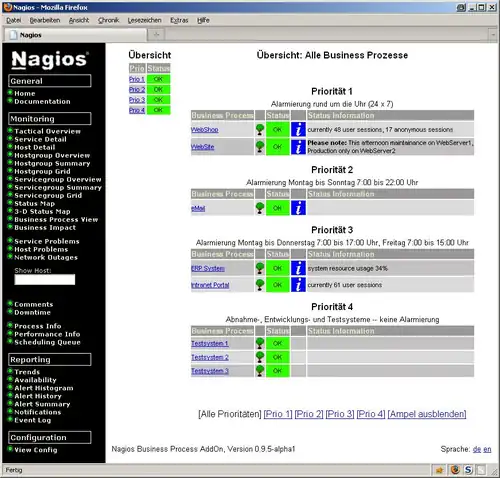500x478 pixels.
Task: Click the tree icon beside Testsystem 1
Action: [x=260, y=343]
